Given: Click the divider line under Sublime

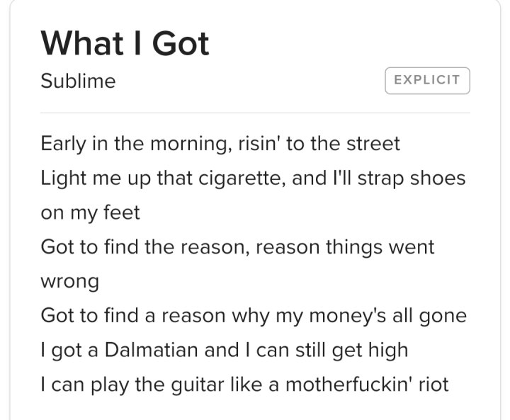Looking at the screenshot, I should 255,113.
